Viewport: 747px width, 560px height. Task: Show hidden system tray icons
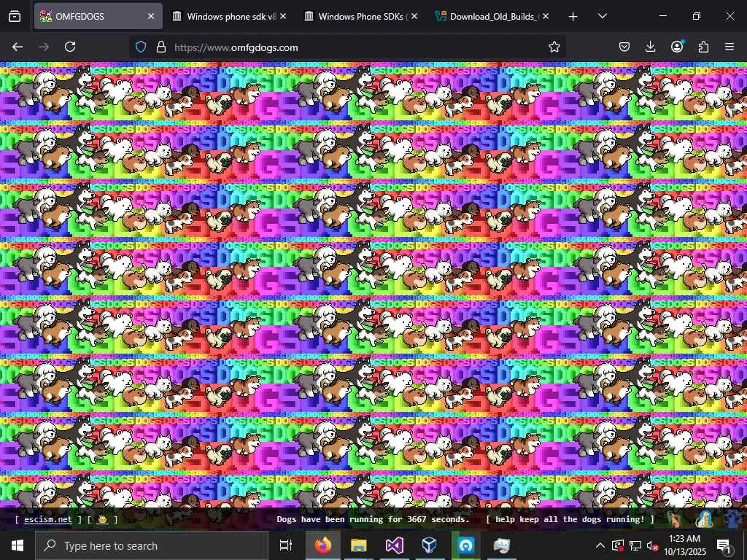click(x=600, y=545)
